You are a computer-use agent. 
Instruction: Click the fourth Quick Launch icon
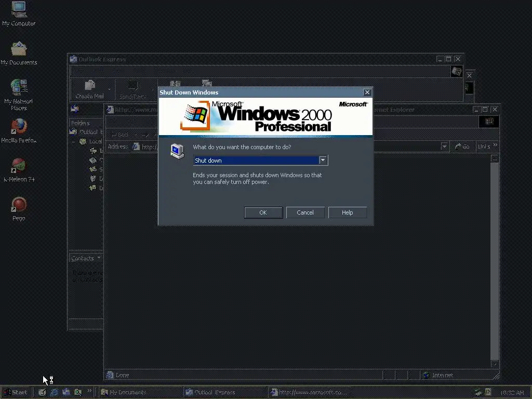(x=78, y=393)
